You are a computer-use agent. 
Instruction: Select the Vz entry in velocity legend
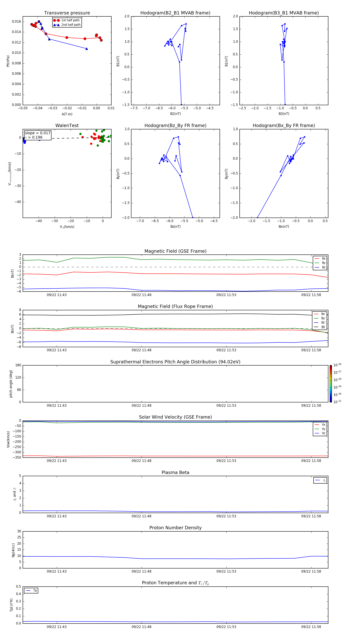(320, 433)
